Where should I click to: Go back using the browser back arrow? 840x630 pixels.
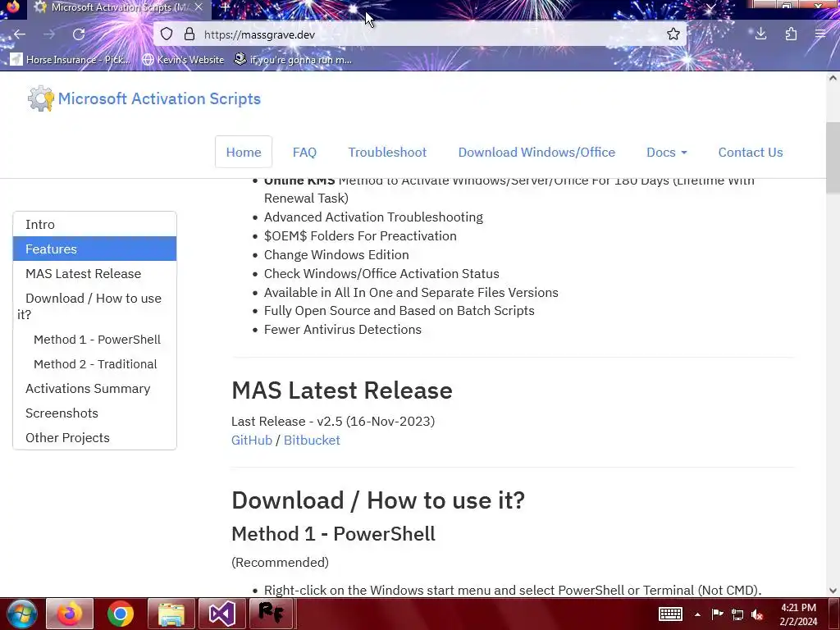pos(20,34)
